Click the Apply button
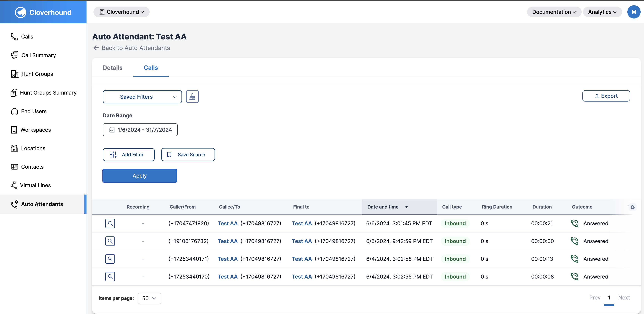 (x=140, y=176)
